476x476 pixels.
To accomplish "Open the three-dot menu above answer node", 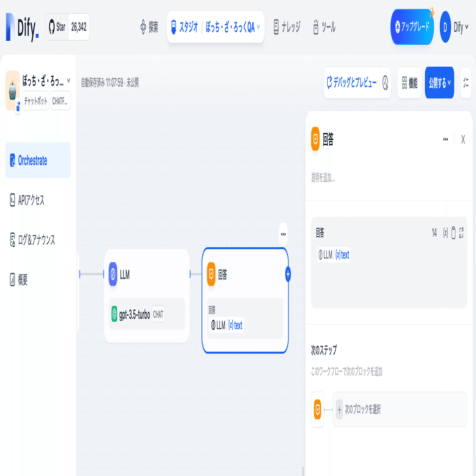I will point(283,234).
